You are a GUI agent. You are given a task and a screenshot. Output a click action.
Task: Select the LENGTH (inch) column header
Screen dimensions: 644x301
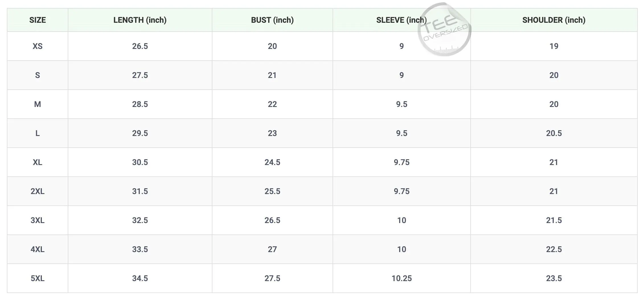[140, 20]
